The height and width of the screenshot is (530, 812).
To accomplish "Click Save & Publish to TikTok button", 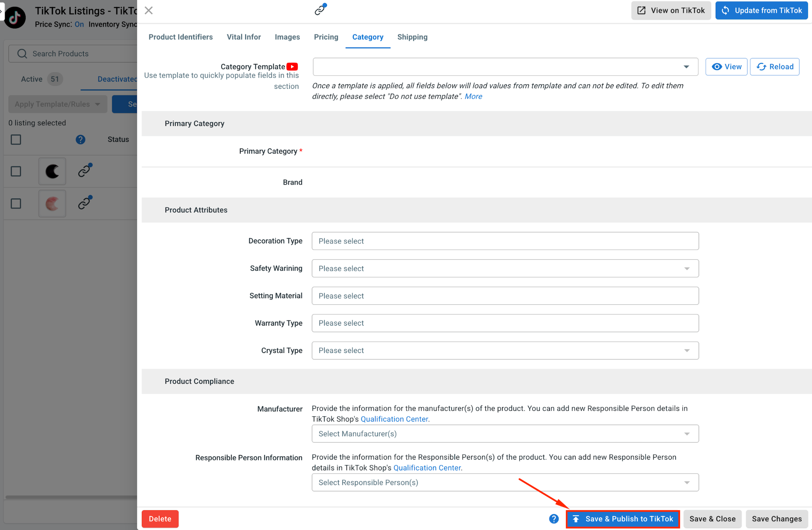I will pyautogui.click(x=623, y=519).
